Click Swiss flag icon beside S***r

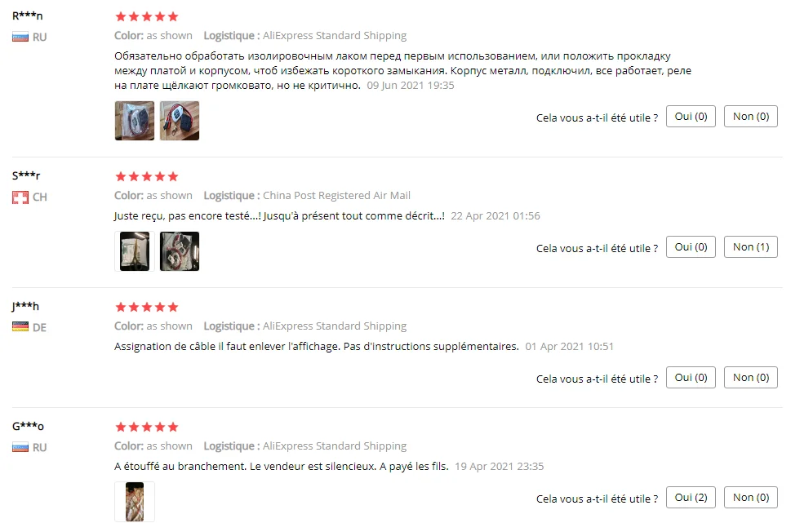pos(20,197)
